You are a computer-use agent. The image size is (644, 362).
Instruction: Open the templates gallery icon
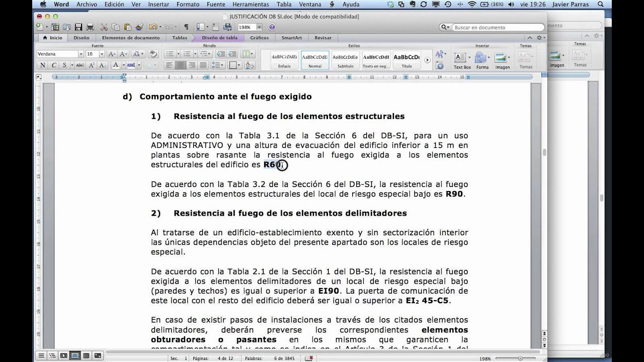[x=55, y=27]
